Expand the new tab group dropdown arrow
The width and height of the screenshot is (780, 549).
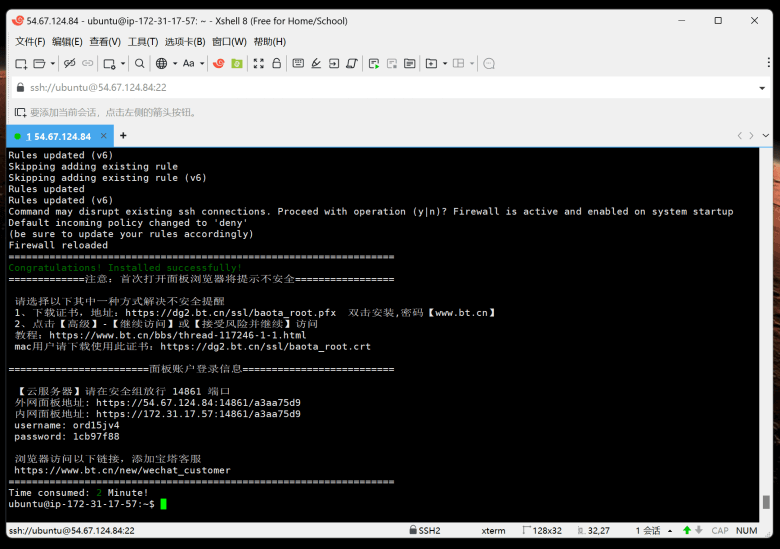pos(445,64)
